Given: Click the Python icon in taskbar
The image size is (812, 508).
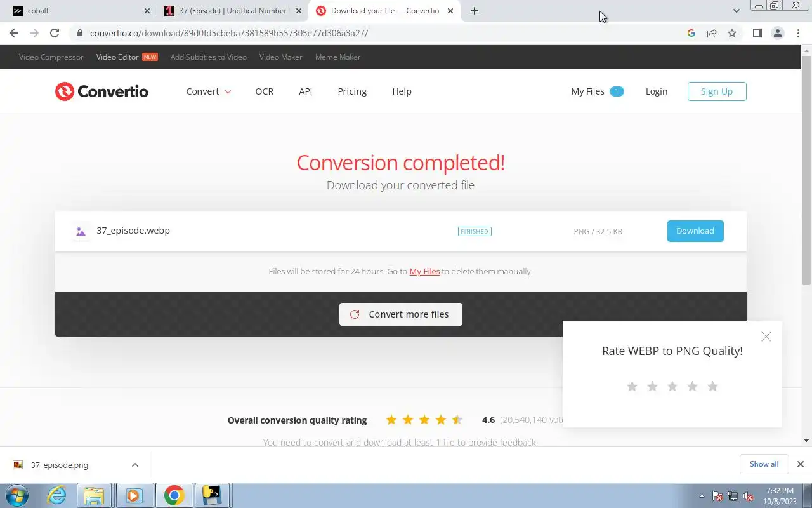Looking at the screenshot, I should [x=212, y=495].
